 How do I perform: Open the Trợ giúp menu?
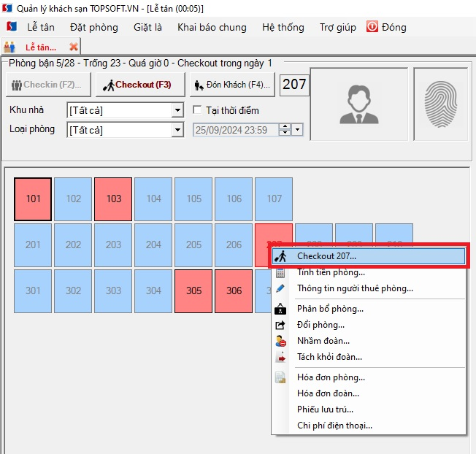pyautogui.click(x=337, y=27)
